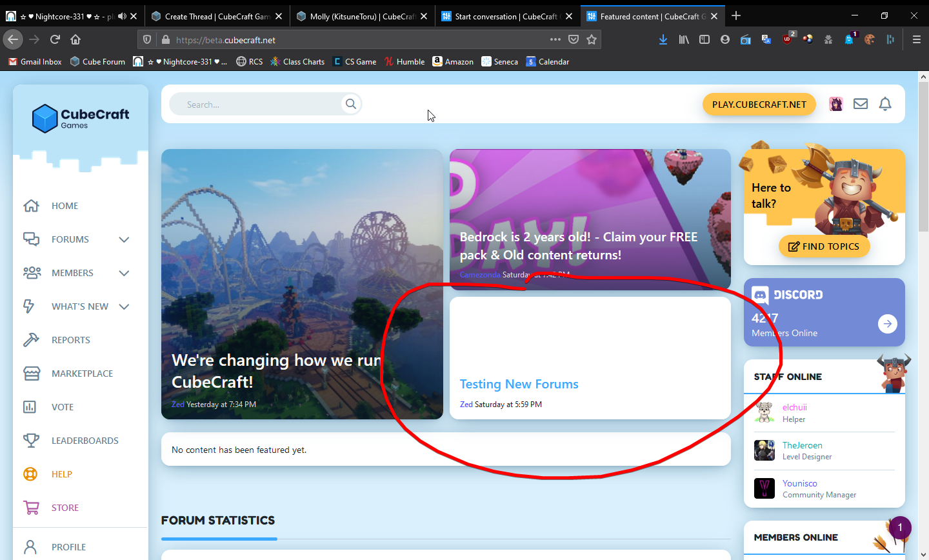Mute the Nightcore-331 tab audio
The image size is (929, 560).
[121, 16]
